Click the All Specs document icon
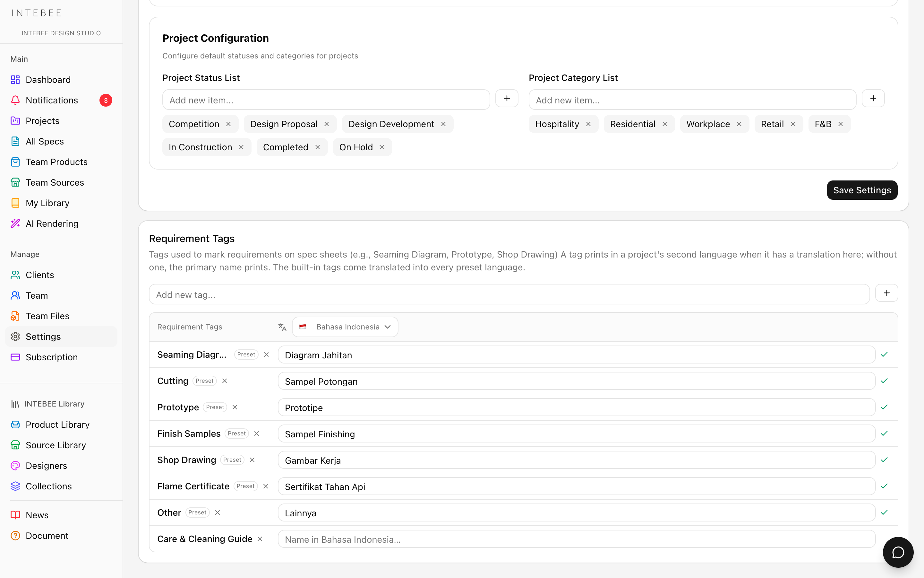The height and width of the screenshot is (578, 924). (15, 141)
